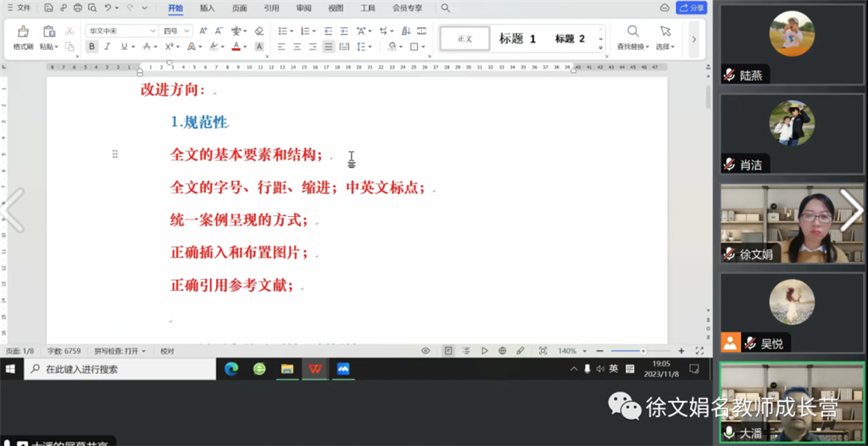Click spell check 拼写检查: 打开 in status bar
The height and width of the screenshot is (446, 868).
[x=120, y=351]
